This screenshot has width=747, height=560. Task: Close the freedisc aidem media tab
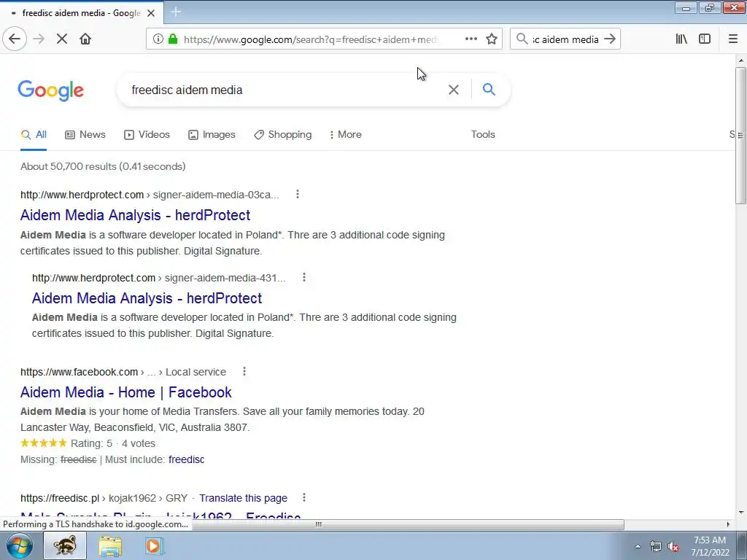point(151,13)
